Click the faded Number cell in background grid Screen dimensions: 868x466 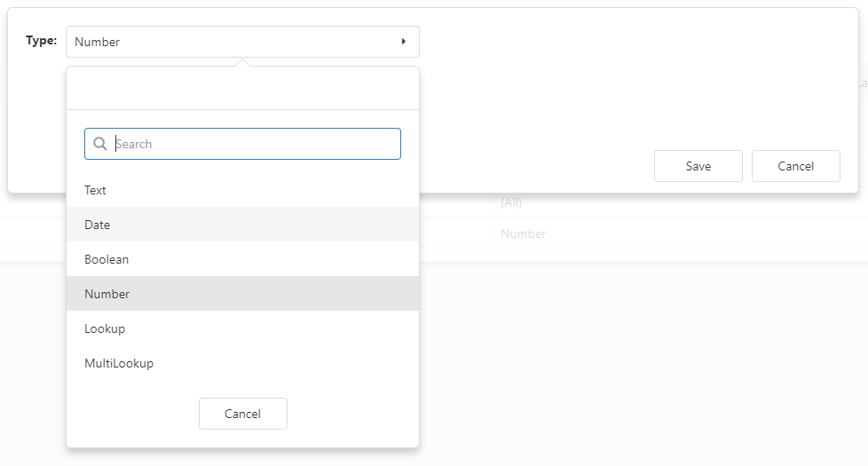(x=523, y=233)
